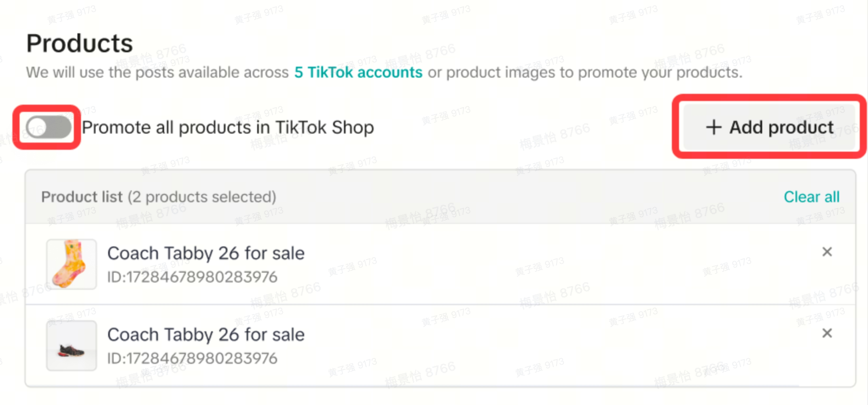Click Clear all in the product list
The width and height of the screenshot is (868, 405).
pos(811,197)
